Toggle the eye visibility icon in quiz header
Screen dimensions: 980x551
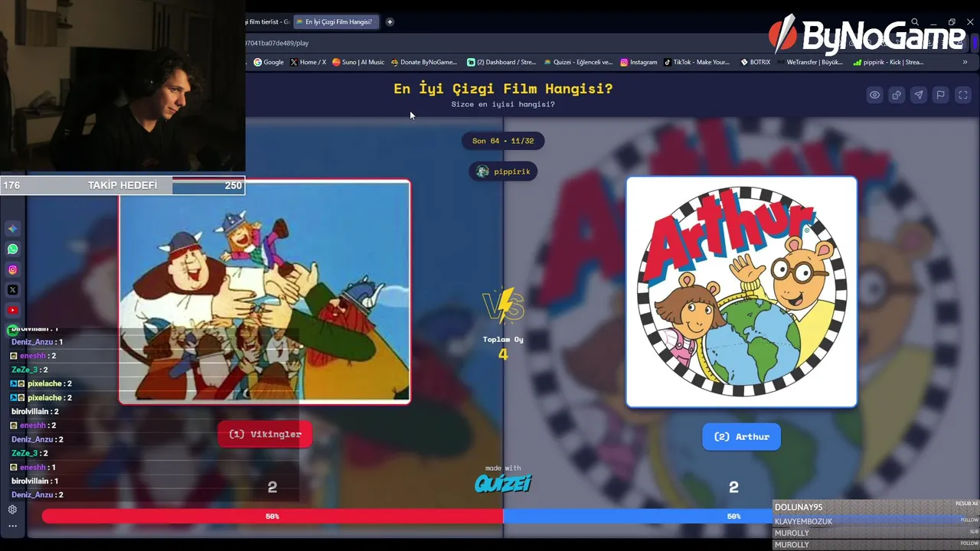point(874,95)
